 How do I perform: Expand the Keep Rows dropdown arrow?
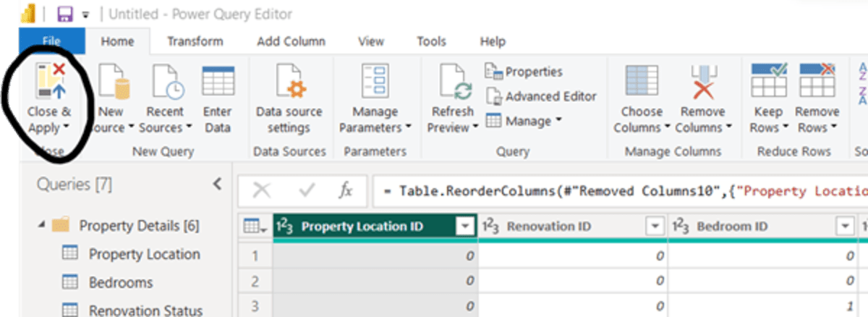click(x=784, y=128)
